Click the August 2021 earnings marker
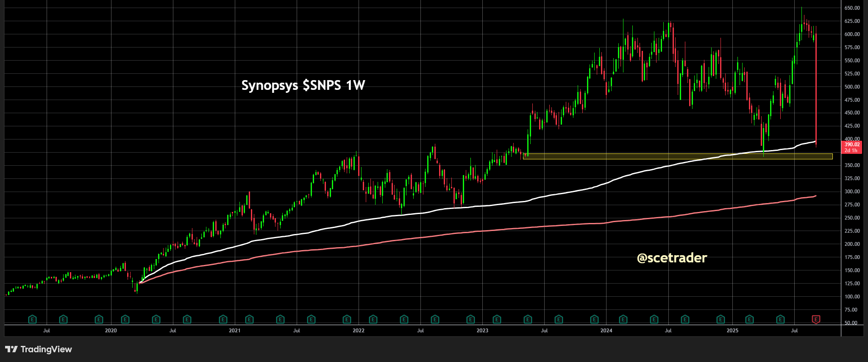The image size is (868, 362). coord(311,319)
